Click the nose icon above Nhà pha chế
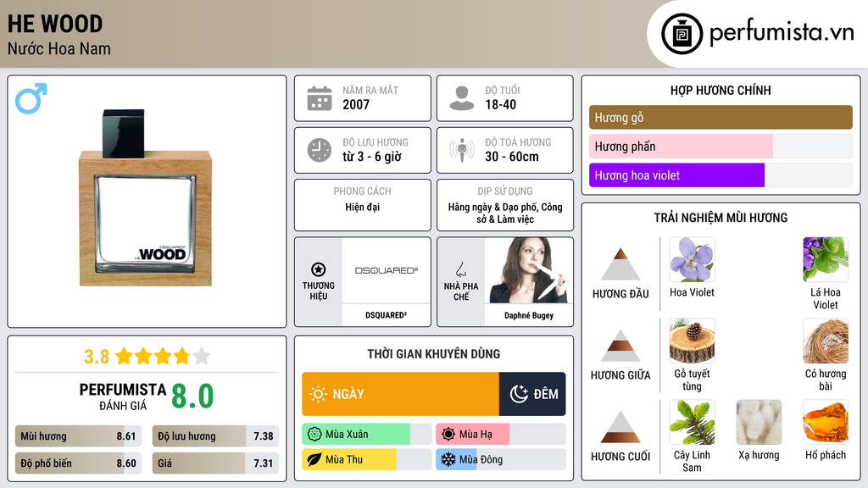The height and width of the screenshot is (488, 868). pyautogui.click(x=460, y=269)
